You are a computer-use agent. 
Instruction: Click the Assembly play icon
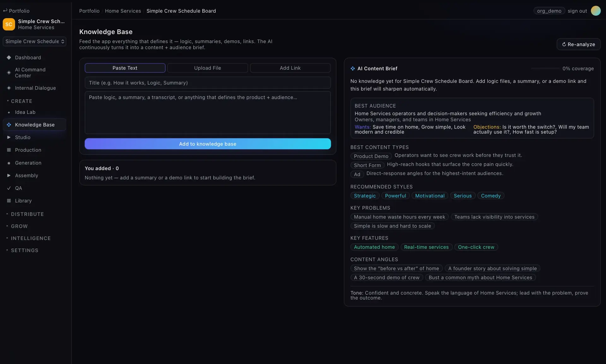[x=9, y=175]
